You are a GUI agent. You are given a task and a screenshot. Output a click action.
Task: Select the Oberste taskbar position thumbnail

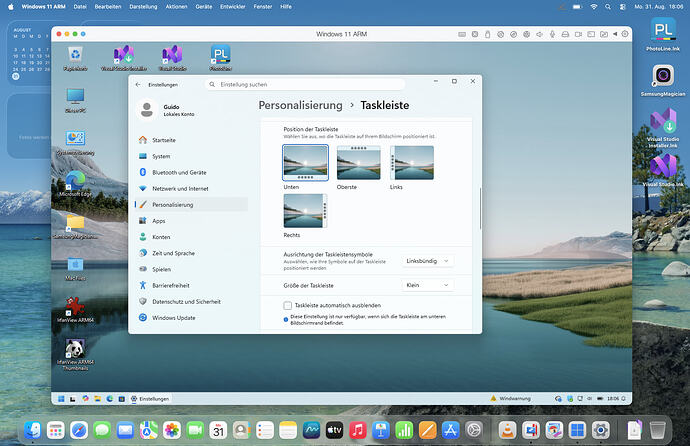[359, 162]
